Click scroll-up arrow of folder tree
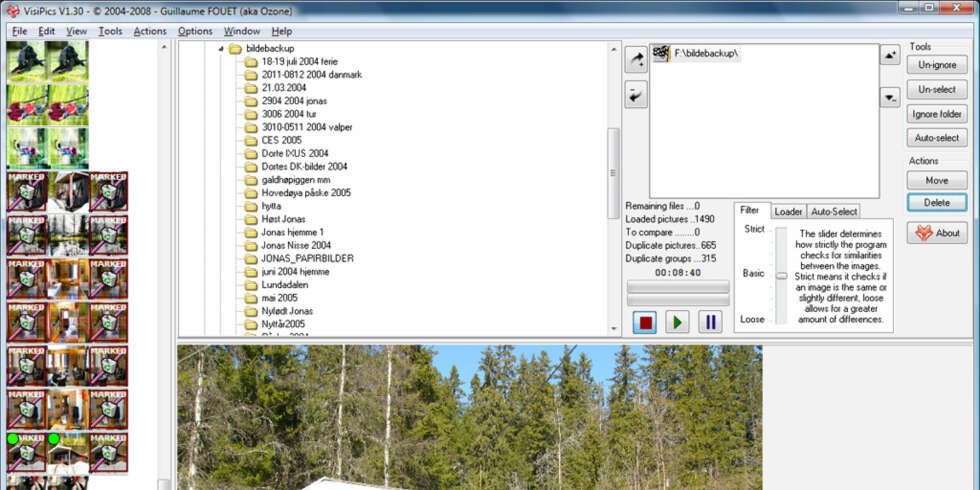The height and width of the screenshot is (490, 980). coord(614,48)
